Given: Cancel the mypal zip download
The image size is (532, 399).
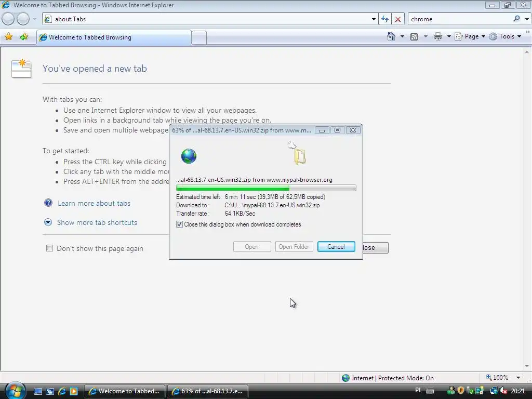Looking at the screenshot, I should click(x=336, y=247).
